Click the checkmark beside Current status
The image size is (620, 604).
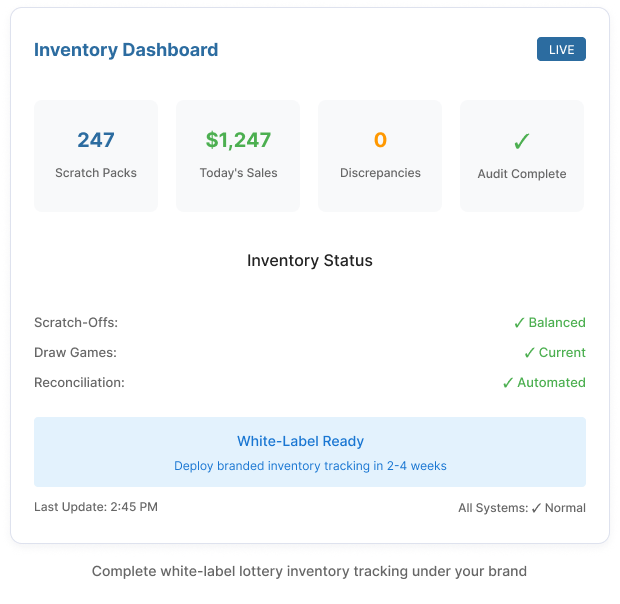[x=529, y=353]
